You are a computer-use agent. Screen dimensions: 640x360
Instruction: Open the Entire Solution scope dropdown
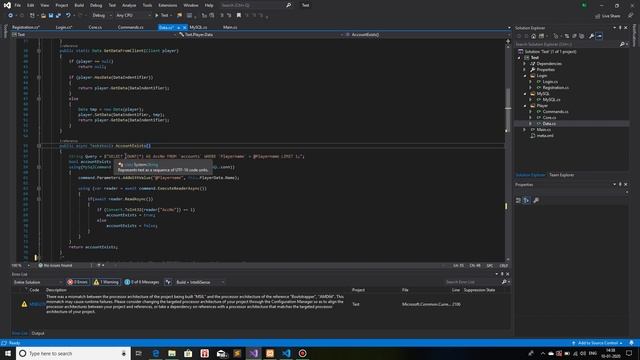pyautogui.click(x=38, y=282)
